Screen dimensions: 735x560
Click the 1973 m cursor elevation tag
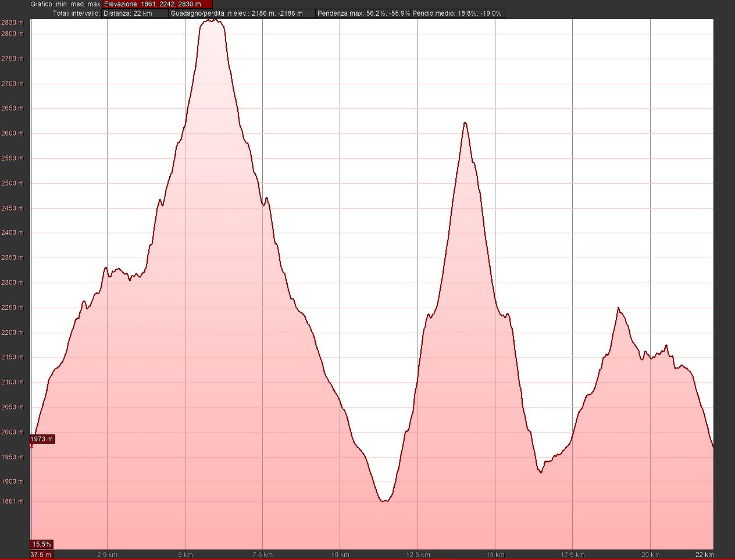coord(42,439)
